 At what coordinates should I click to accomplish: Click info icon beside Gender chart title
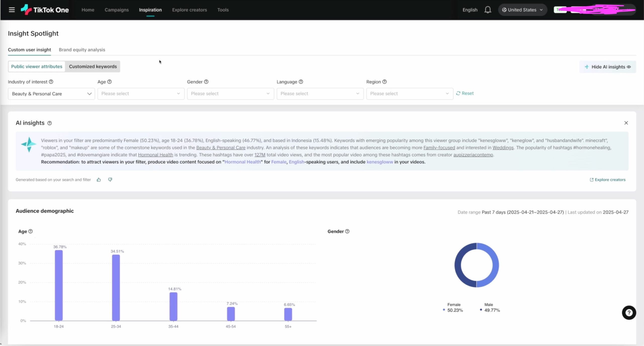point(347,231)
